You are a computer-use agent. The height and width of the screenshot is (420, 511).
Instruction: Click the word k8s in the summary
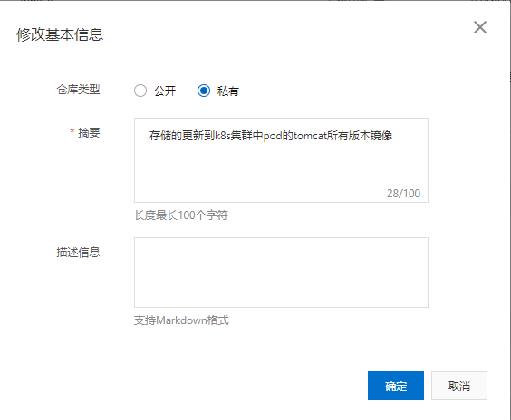pos(223,136)
